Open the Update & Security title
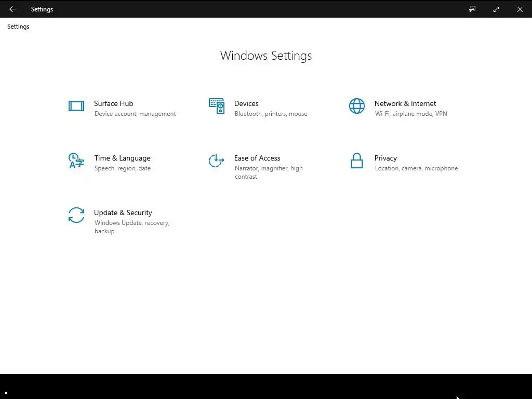Image resolution: width=532 pixels, height=399 pixels. [x=123, y=212]
